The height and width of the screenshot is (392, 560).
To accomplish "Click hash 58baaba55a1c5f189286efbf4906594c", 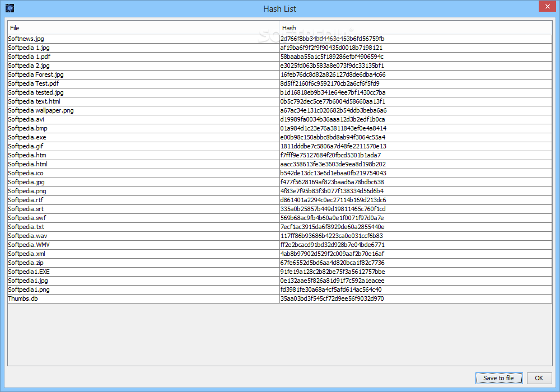I will [332, 57].
